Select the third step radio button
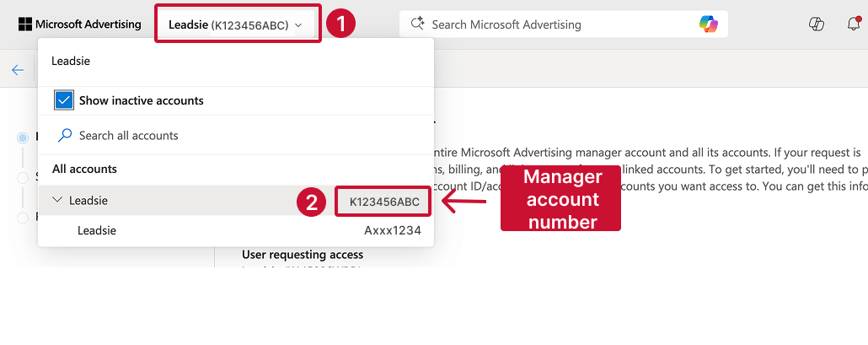Viewport: 868px width, 345px height. 23,218
